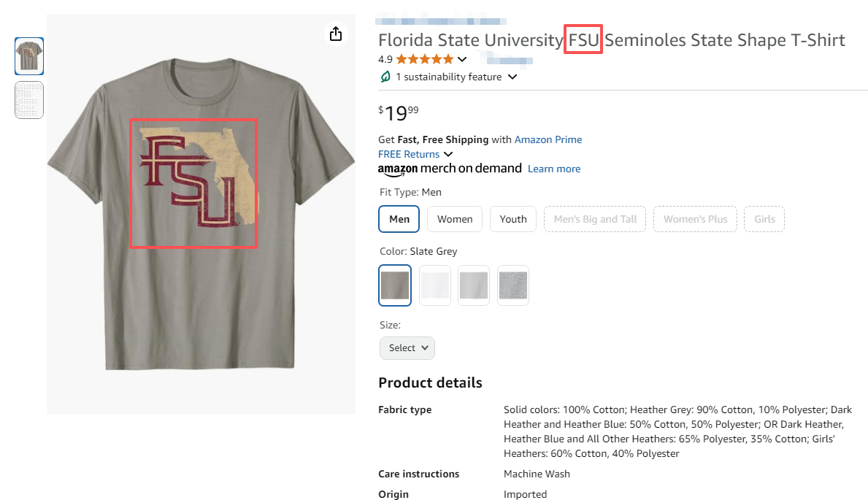Open the Amazon Prime link
This screenshot has width=868, height=500.
(548, 139)
